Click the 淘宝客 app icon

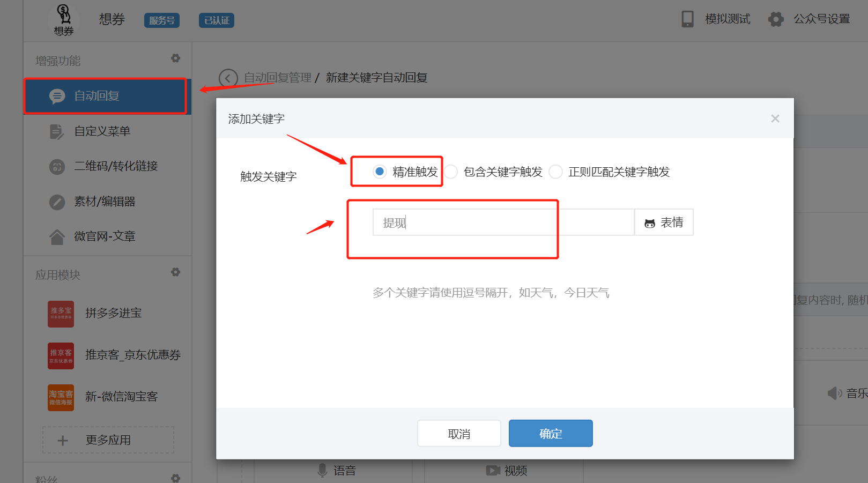61,397
